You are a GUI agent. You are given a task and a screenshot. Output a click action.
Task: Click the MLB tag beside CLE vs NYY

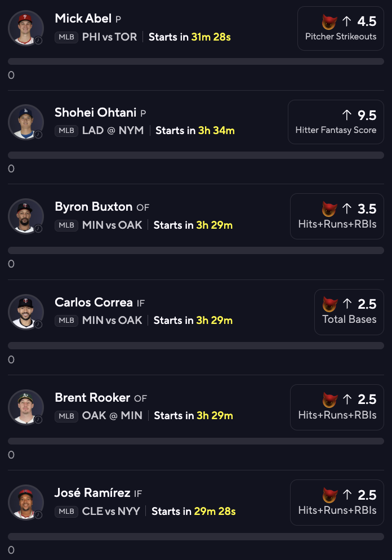[x=66, y=512]
